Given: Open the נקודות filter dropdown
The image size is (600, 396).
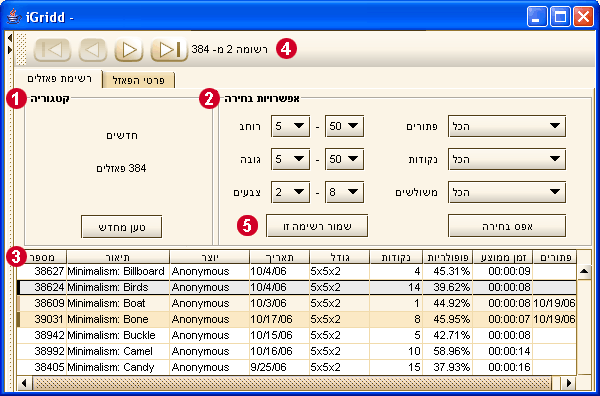Looking at the screenshot, I should coord(507,159).
